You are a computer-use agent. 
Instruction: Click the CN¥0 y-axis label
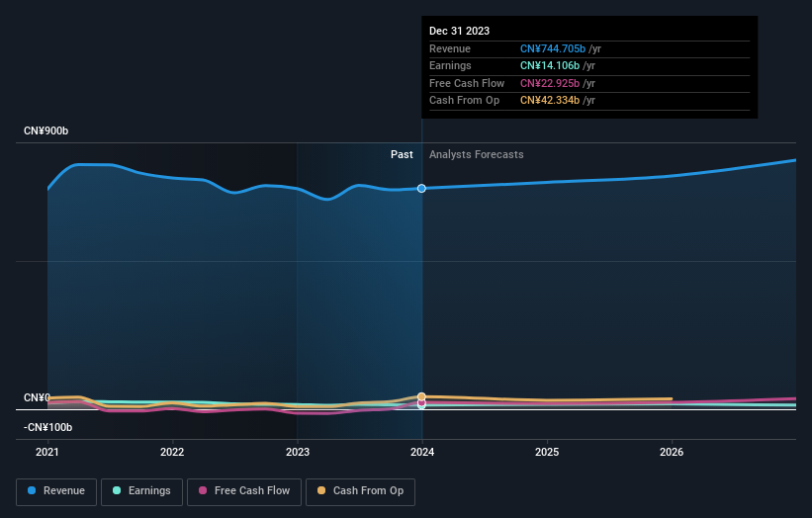[x=37, y=398]
